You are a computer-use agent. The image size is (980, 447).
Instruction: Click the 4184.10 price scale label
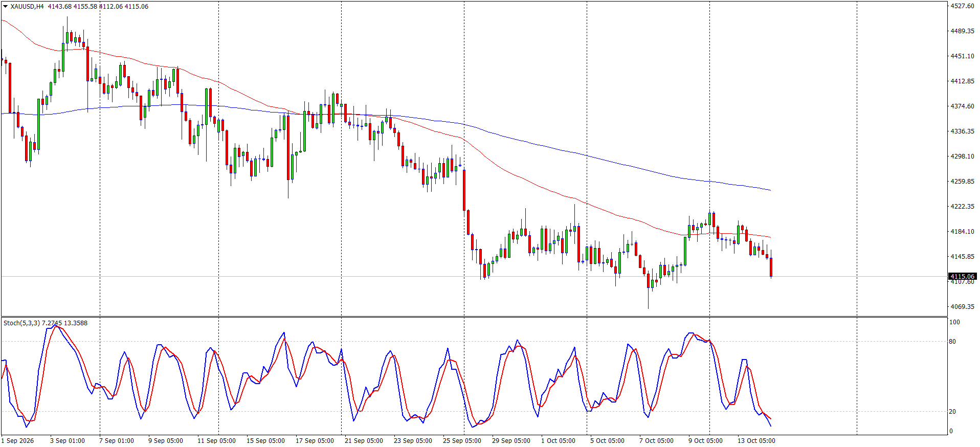pos(962,232)
